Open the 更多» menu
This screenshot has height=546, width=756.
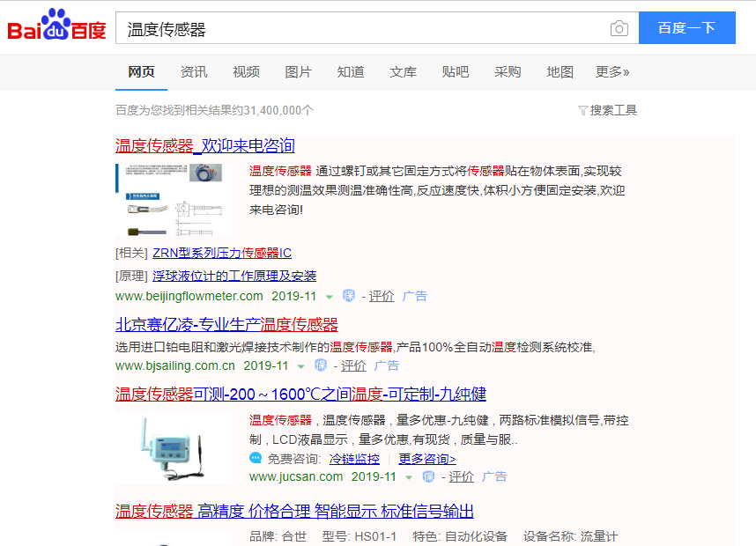click(612, 72)
